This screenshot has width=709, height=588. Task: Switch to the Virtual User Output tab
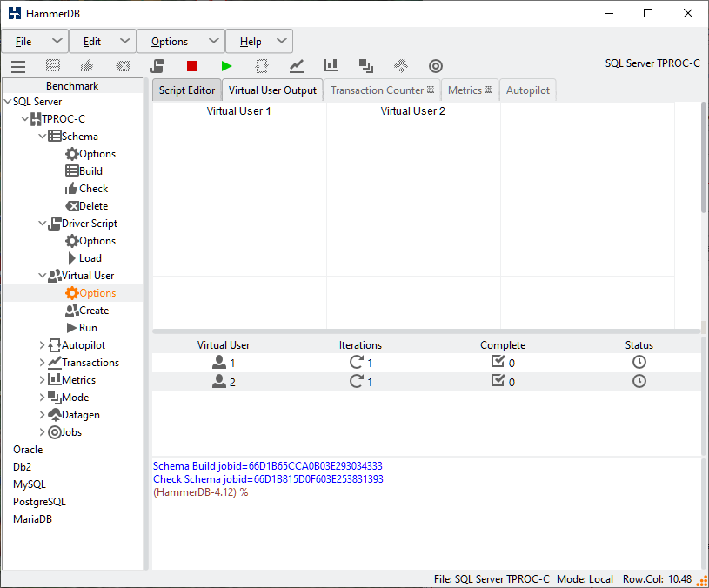(272, 90)
